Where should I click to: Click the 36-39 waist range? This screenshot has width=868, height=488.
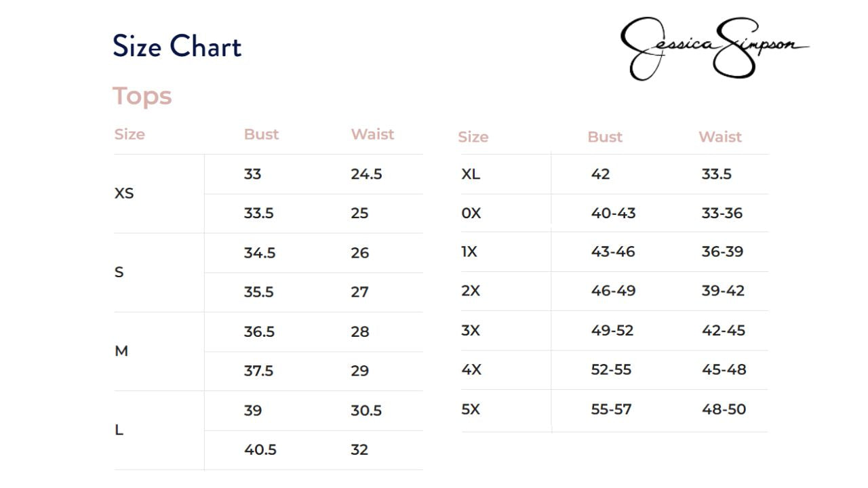(722, 251)
